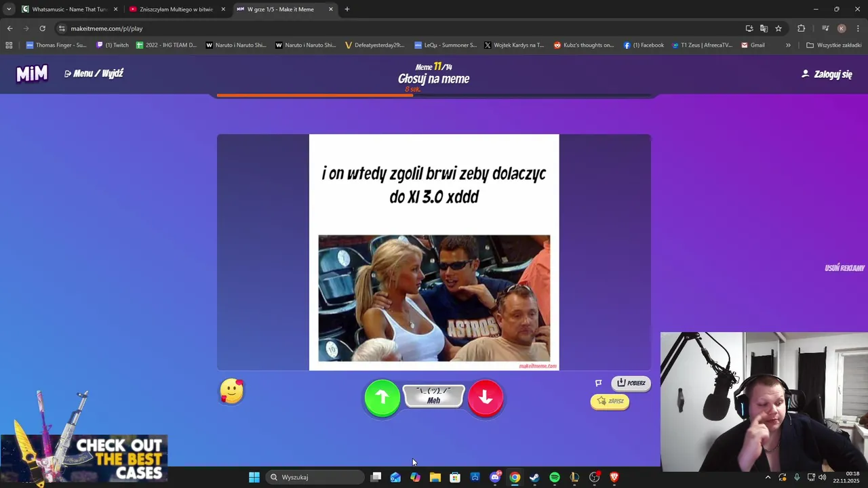Click the Wyszukaj taskbar search box

click(x=315, y=477)
